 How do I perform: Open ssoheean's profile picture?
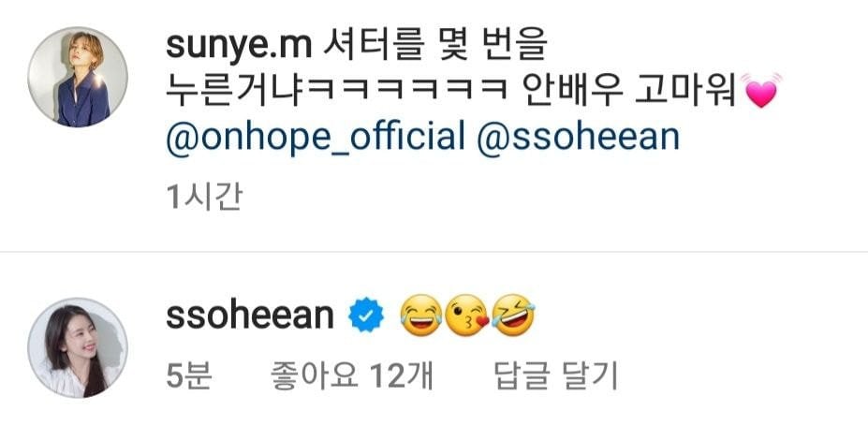click(x=78, y=348)
